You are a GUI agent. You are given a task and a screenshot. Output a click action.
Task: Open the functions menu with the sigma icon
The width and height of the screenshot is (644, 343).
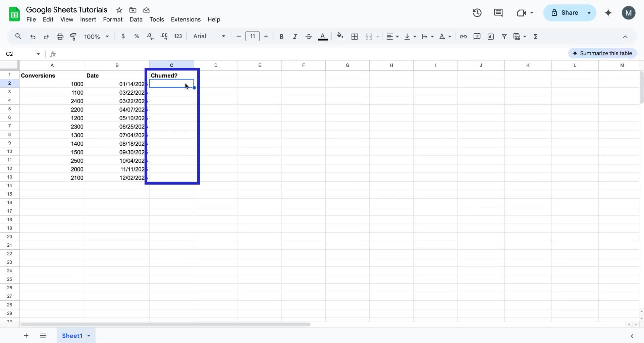536,37
